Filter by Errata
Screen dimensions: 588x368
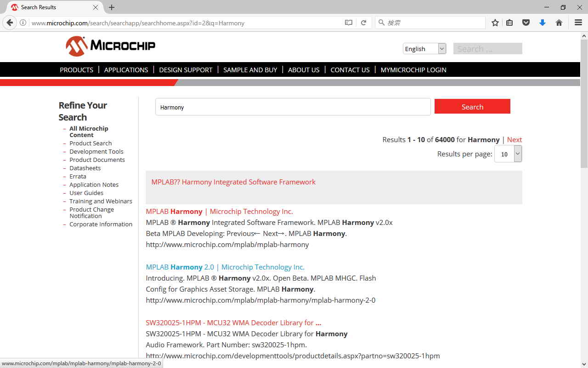(78, 176)
